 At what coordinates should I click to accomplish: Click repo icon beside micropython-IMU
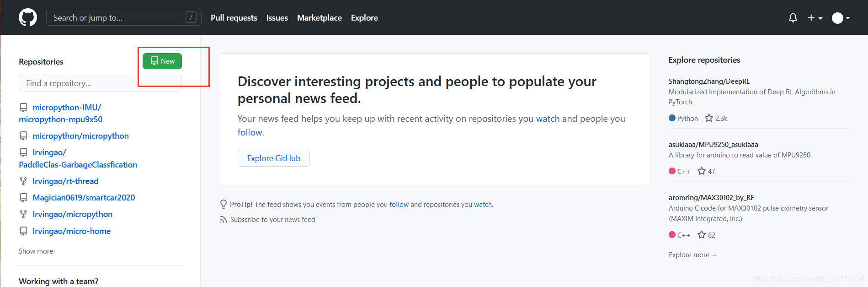23,108
